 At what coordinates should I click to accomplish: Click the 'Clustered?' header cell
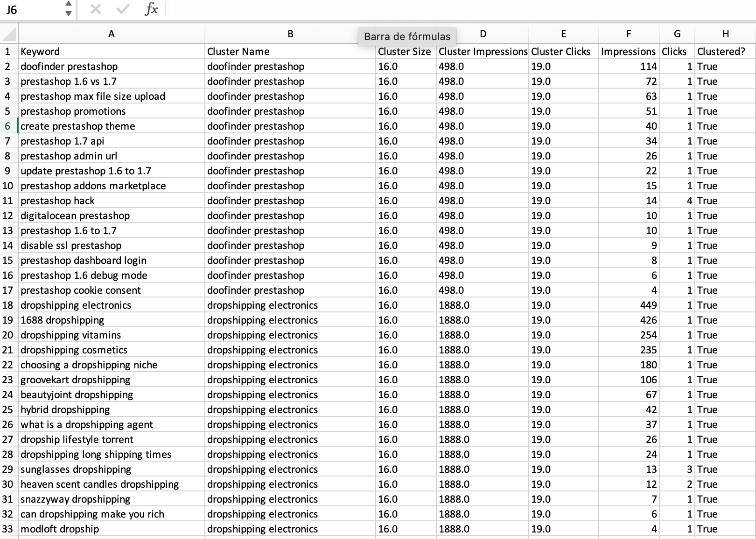tap(725, 51)
